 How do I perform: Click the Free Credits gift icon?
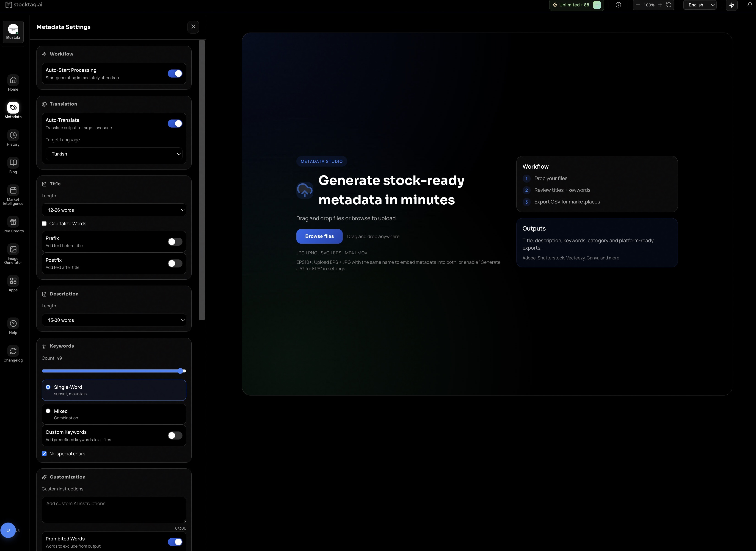point(13,222)
